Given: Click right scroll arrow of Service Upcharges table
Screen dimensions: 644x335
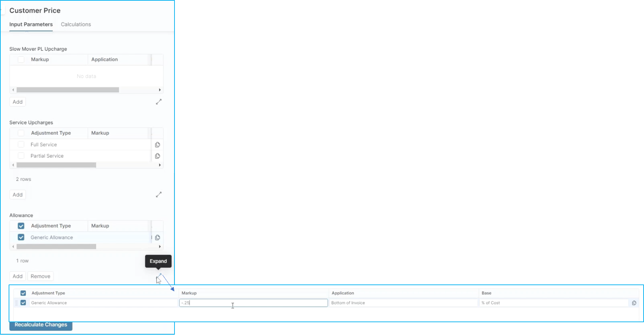Looking at the screenshot, I should pyautogui.click(x=160, y=165).
